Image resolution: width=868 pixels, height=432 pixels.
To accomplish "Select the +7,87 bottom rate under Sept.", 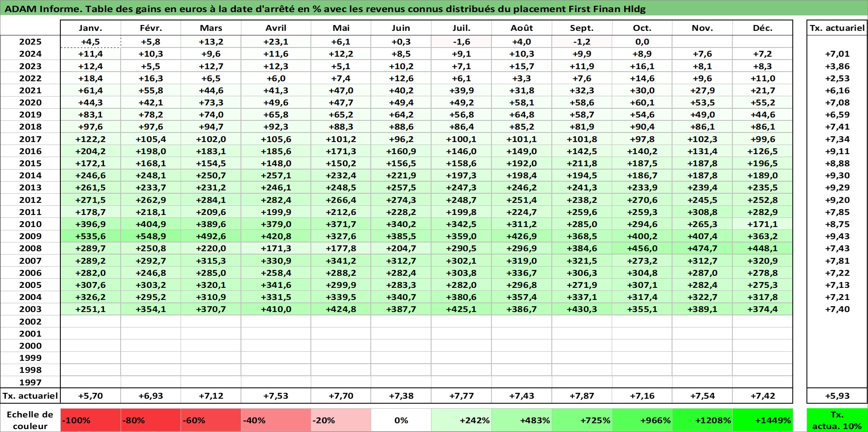I will (x=582, y=396).
